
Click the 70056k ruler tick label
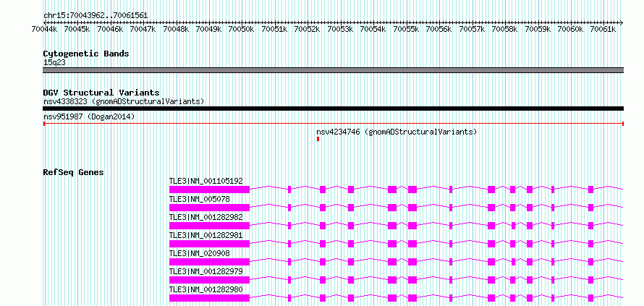pyautogui.click(x=438, y=29)
